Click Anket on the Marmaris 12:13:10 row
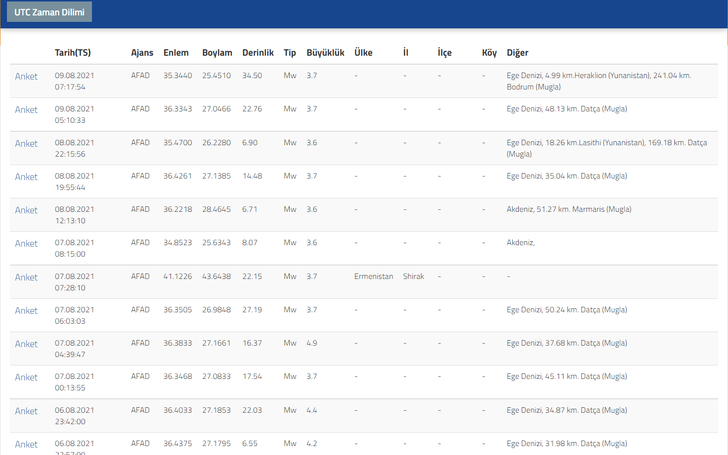Image resolution: width=728 pixels, height=455 pixels. point(26,210)
